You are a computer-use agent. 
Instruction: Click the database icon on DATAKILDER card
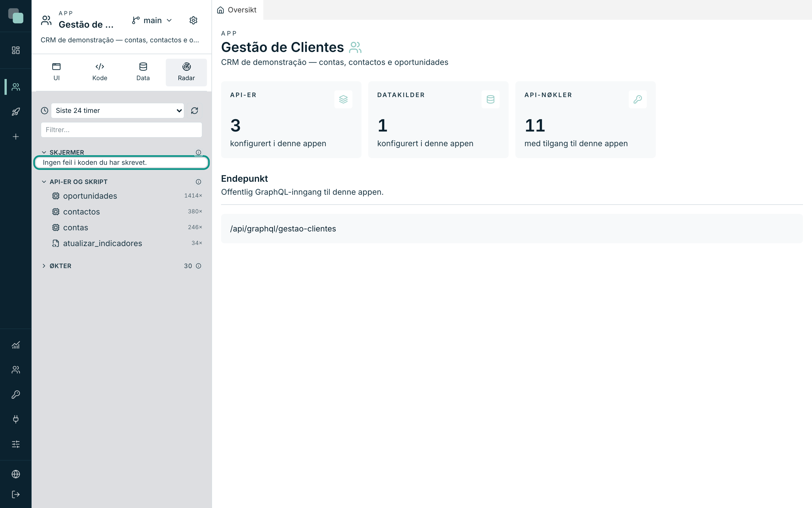pos(491,99)
